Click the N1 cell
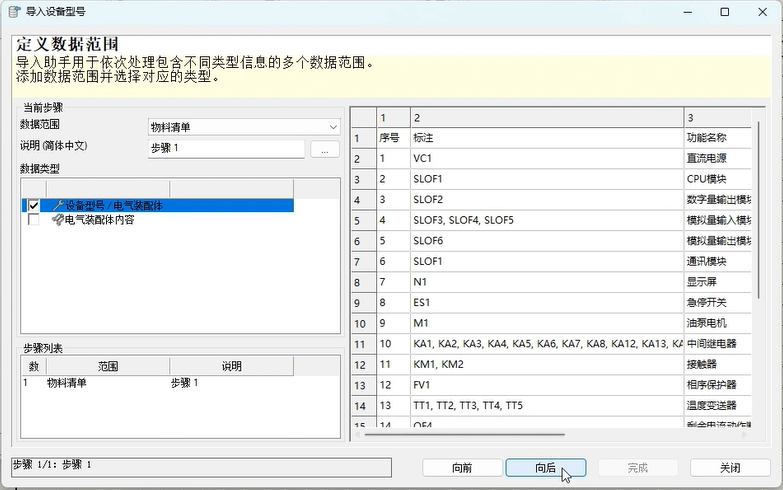The image size is (783, 490). pyautogui.click(x=547, y=282)
